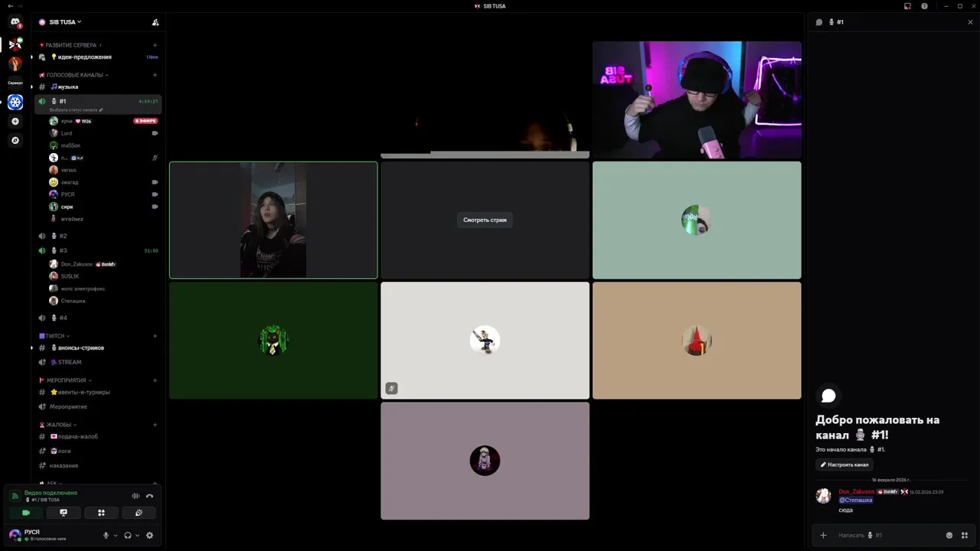
Task: Disconnect from voice with phone icon
Action: (x=149, y=496)
